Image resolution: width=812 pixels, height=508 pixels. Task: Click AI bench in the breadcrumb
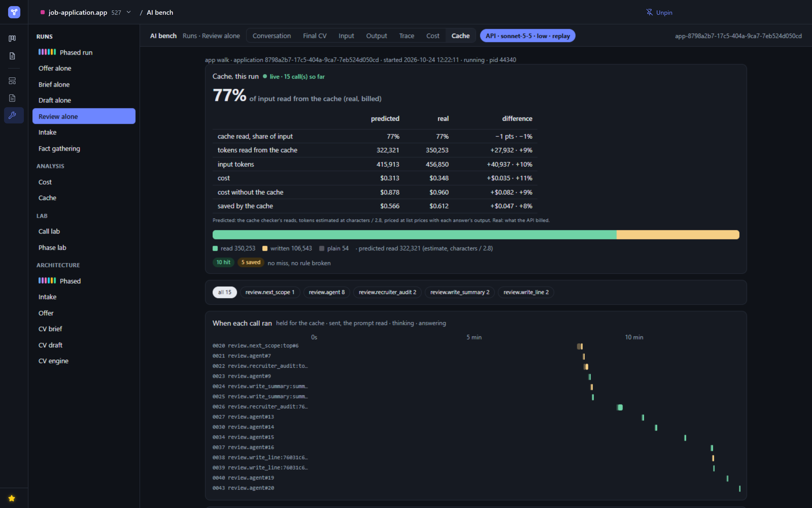(160, 12)
